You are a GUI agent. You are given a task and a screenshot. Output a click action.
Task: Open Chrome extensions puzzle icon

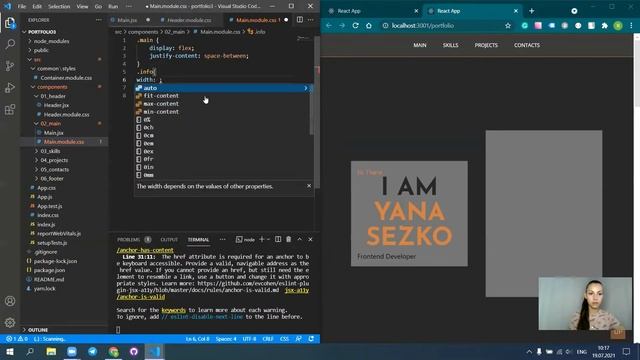click(604, 25)
